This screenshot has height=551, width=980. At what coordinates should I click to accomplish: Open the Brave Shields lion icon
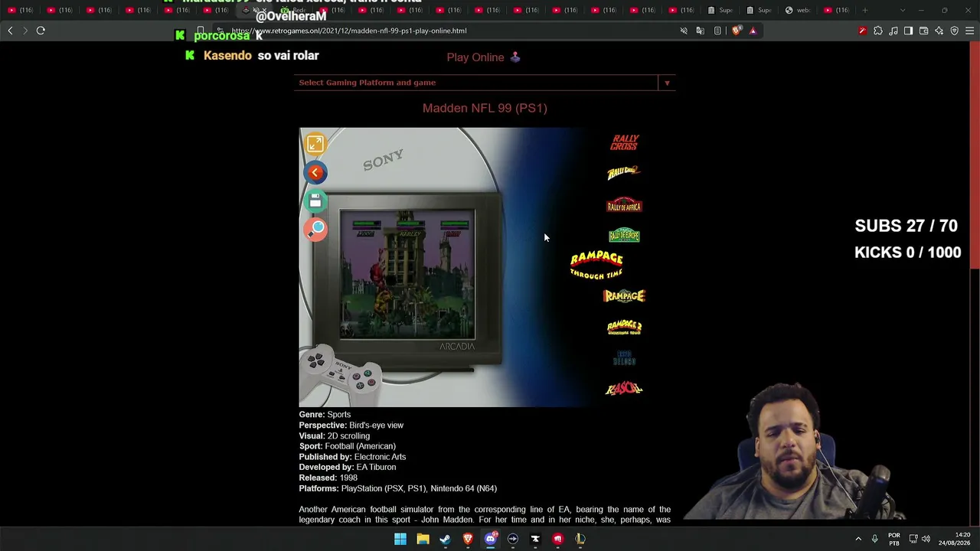pos(737,31)
